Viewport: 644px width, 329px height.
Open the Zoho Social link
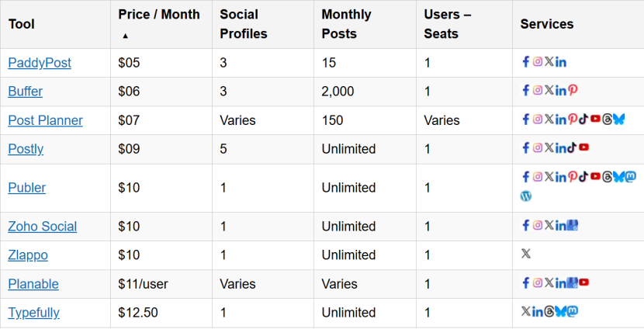42,226
